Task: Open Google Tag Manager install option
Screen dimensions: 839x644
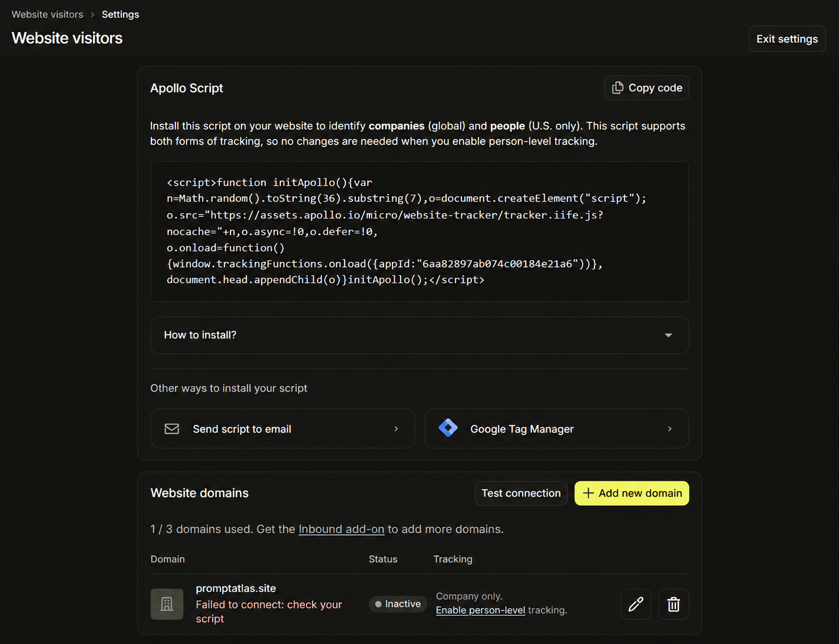Action: click(556, 429)
